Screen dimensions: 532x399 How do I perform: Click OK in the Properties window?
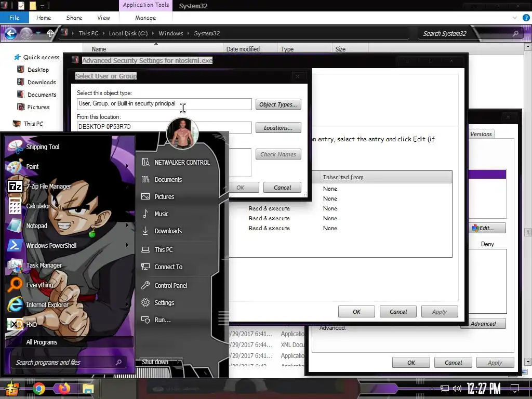(411, 362)
